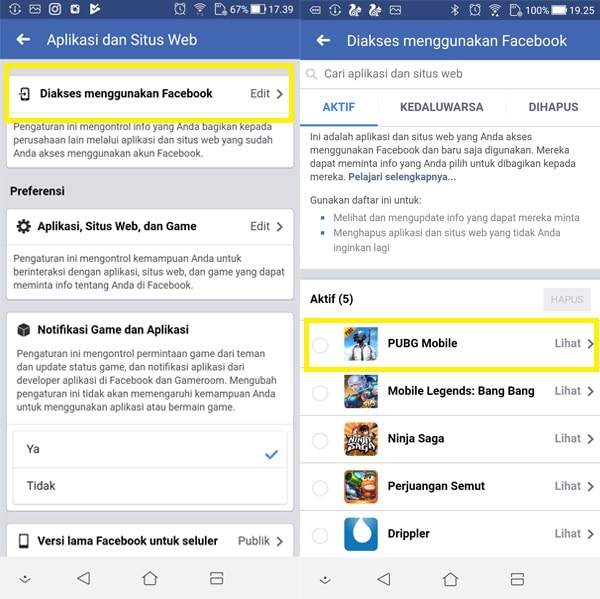
Task: Expand Diakses menggunakan Facebook Edit chevron
Action: pos(280,94)
